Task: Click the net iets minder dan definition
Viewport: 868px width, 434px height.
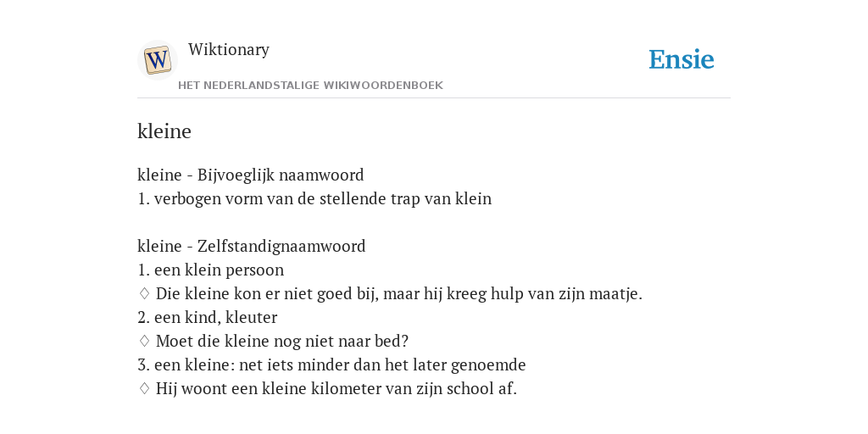Action: click(x=331, y=365)
